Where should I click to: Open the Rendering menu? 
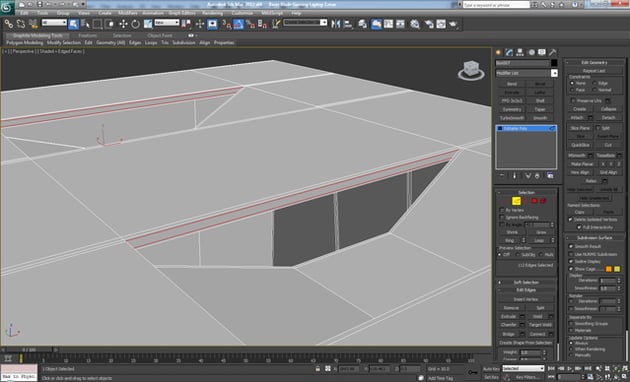(212, 13)
